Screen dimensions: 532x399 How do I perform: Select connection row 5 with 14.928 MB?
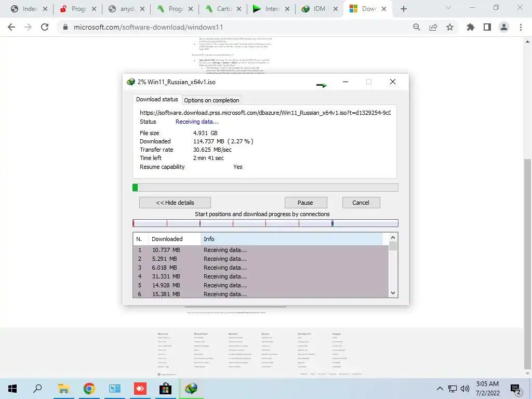pyautogui.click(x=261, y=285)
